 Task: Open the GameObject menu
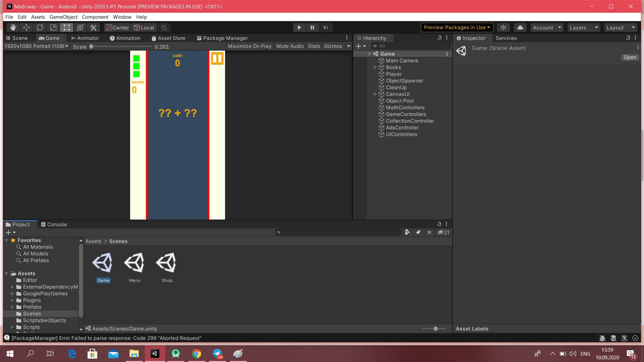click(x=63, y=17)
